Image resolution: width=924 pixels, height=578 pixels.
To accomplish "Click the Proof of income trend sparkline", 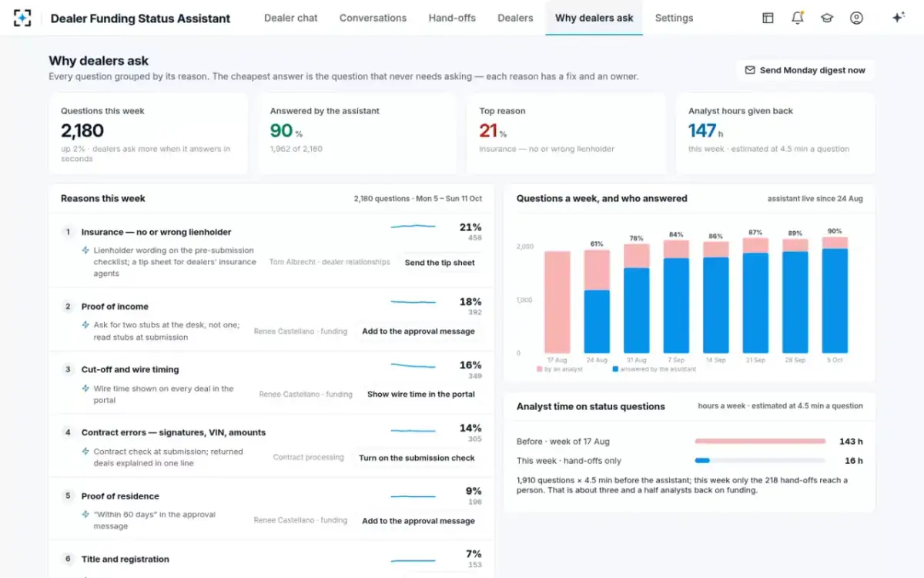I will pyautogui.click(x=413, y=301).
